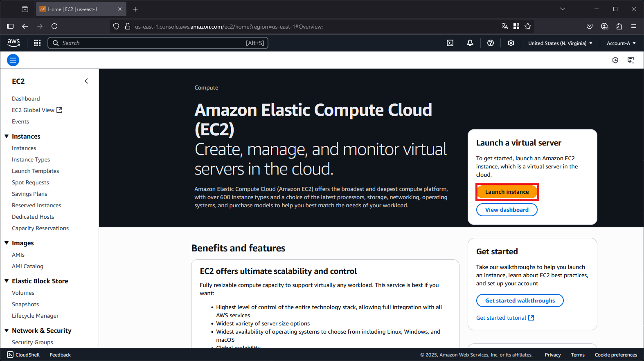Click the Terms footer link
The height and width of the screenshot is (361, 644).
click(578, 355)
